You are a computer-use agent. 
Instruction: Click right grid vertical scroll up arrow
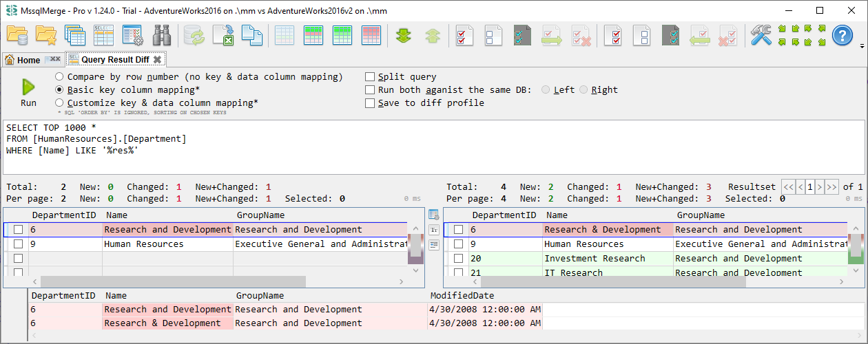(x=856, y=228)
